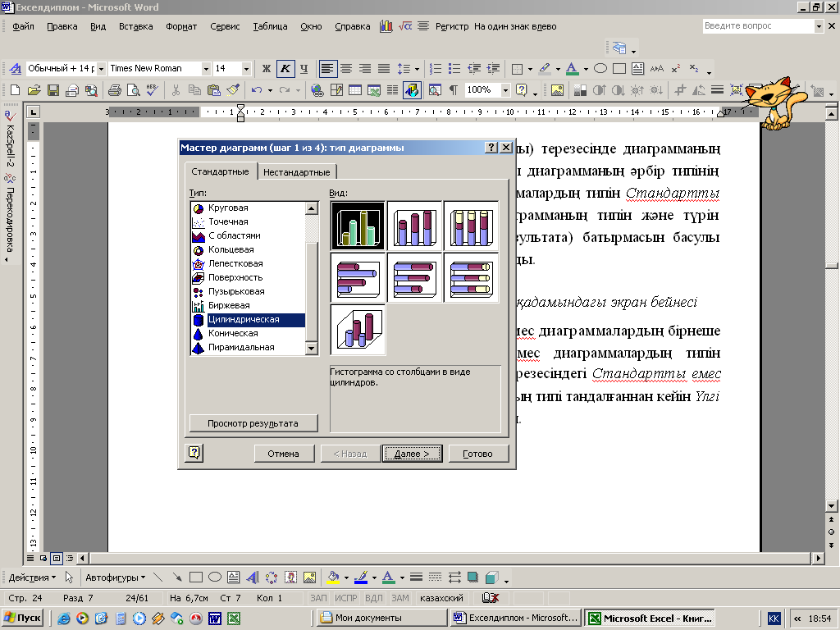Open the equation editor (√α icon)
This screenshot has width=840, height=630.
(x=405, y=25)
